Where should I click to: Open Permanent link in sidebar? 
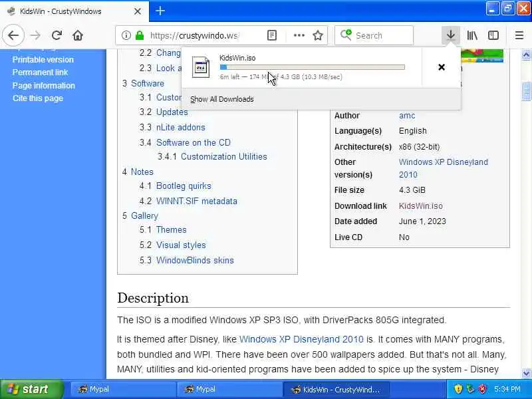40,72
